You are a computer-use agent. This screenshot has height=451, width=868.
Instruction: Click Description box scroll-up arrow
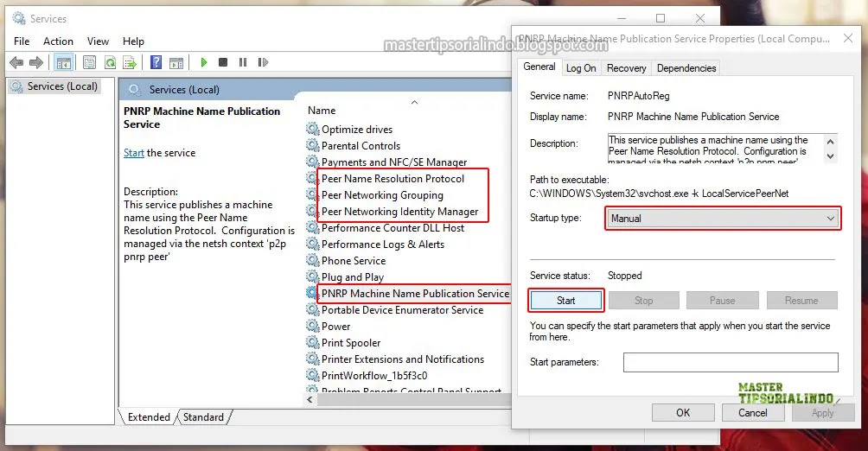830,142
